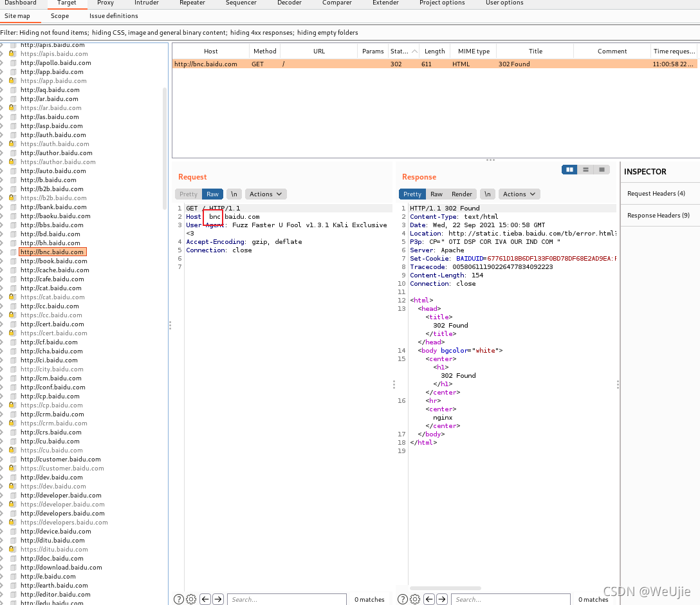Click lock icon of https://crm.baidu.com

coord(12,423)
